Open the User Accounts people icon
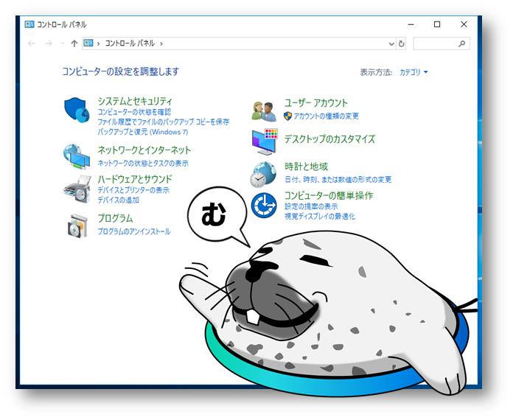 coord(263,111)
